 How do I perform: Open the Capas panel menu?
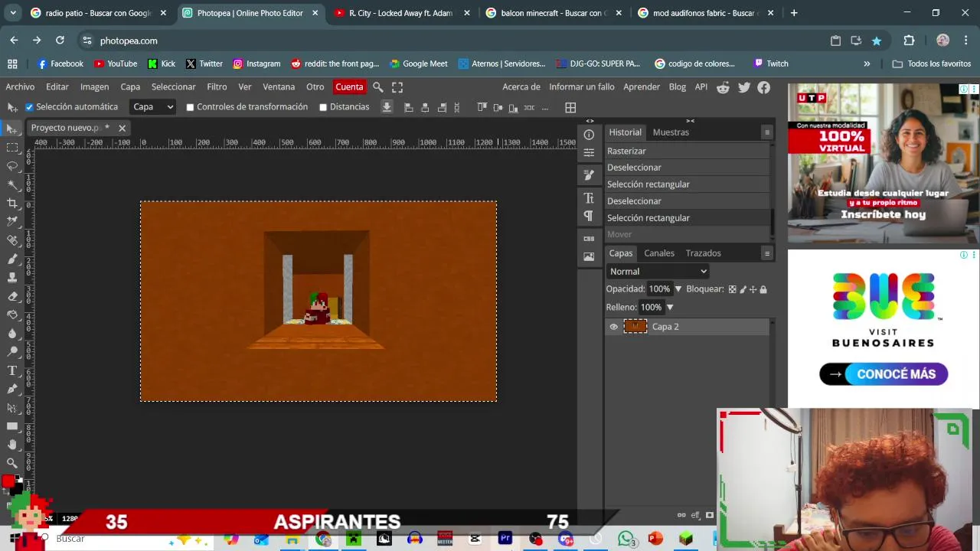click(766, 253)
